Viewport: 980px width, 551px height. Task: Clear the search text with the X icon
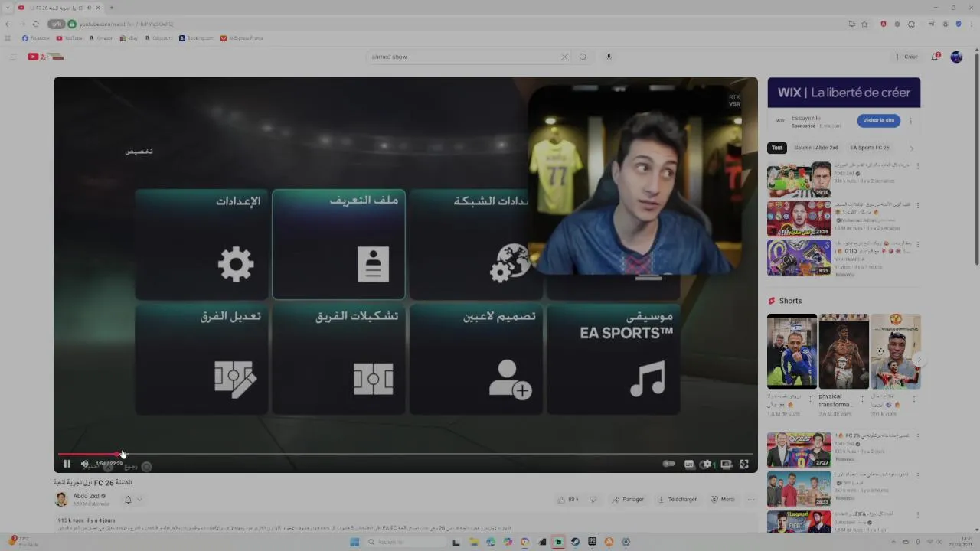(x=565, y=57)
